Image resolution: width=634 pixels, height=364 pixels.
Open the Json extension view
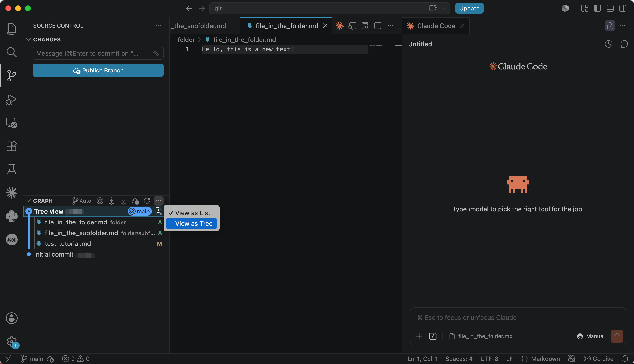click(11, 240)
